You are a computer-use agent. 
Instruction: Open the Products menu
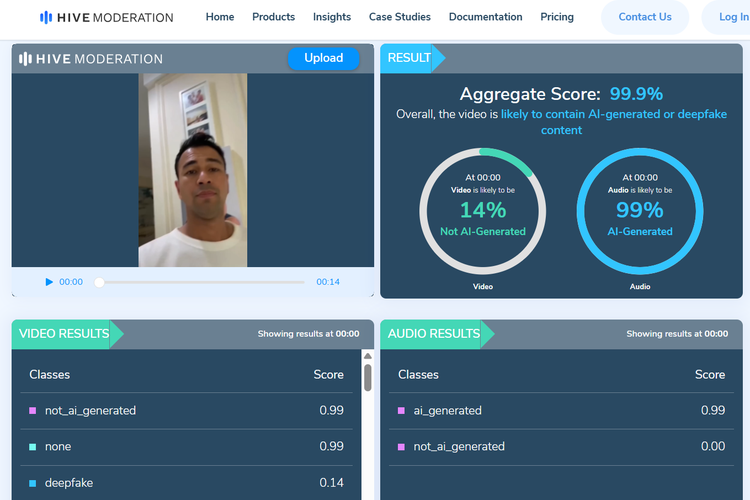tap(273, 17)
